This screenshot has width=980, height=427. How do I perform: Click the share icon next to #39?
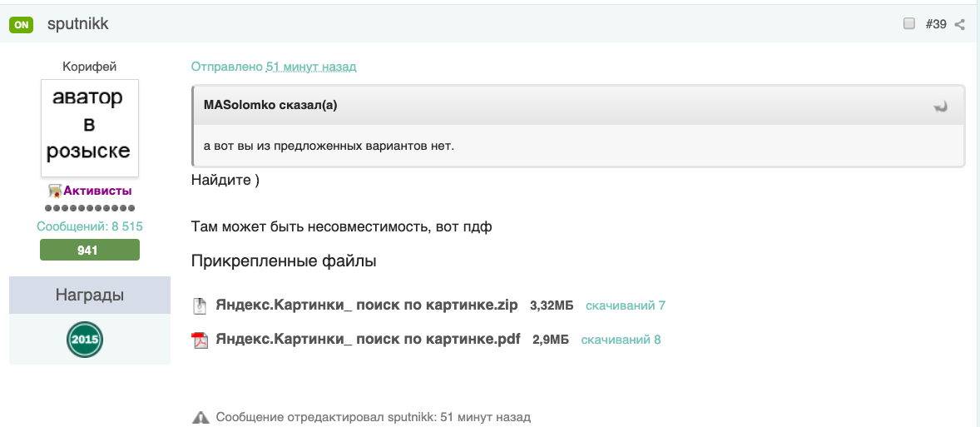click(959, 25)
